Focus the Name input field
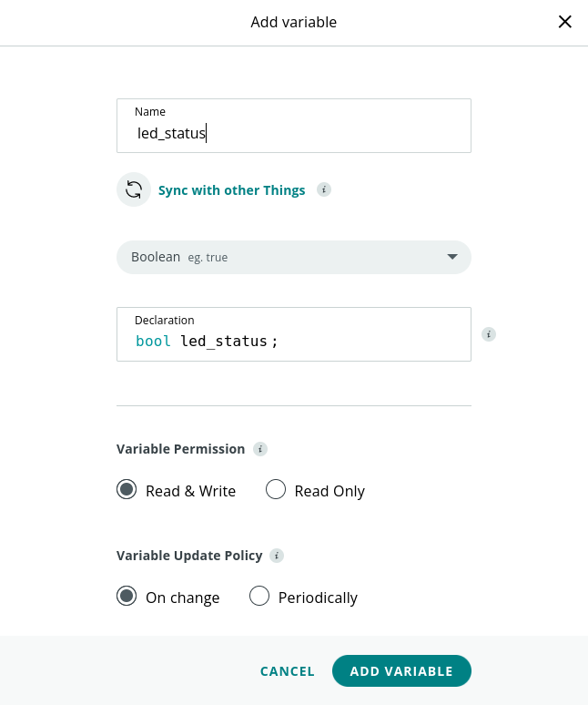588x705 pixels. (x=294, y=126)
